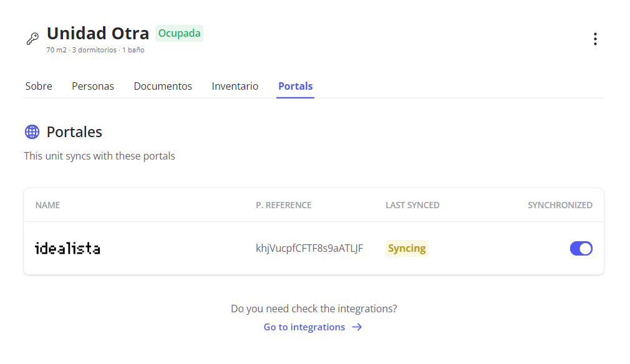Click the NAME column header
The height and width of the screenshot is (364, 630).
(47, 205)
